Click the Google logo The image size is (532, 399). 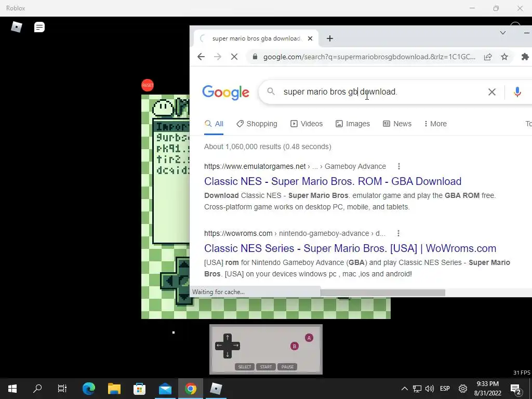click(225, 92)
